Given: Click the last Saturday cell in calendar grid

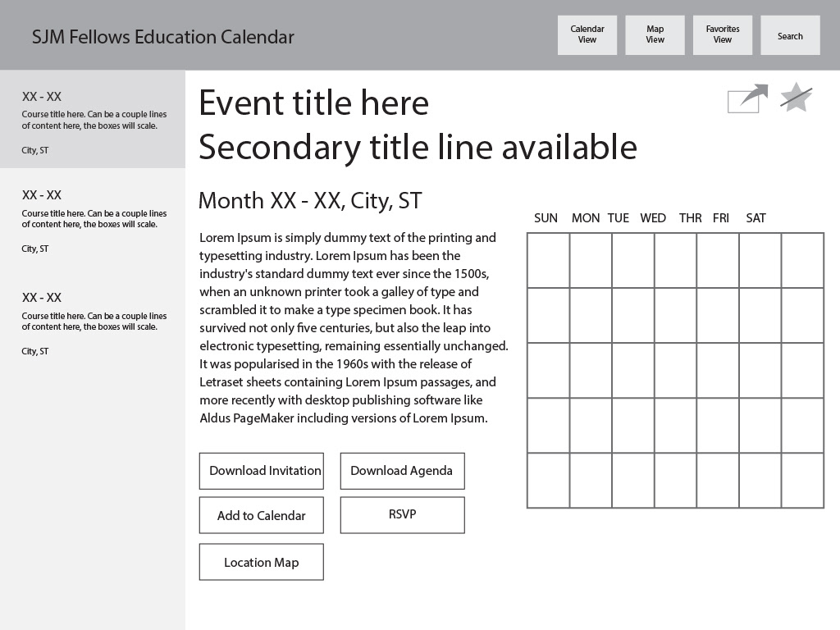Looking at the screenshot, I should pos(802,480).
